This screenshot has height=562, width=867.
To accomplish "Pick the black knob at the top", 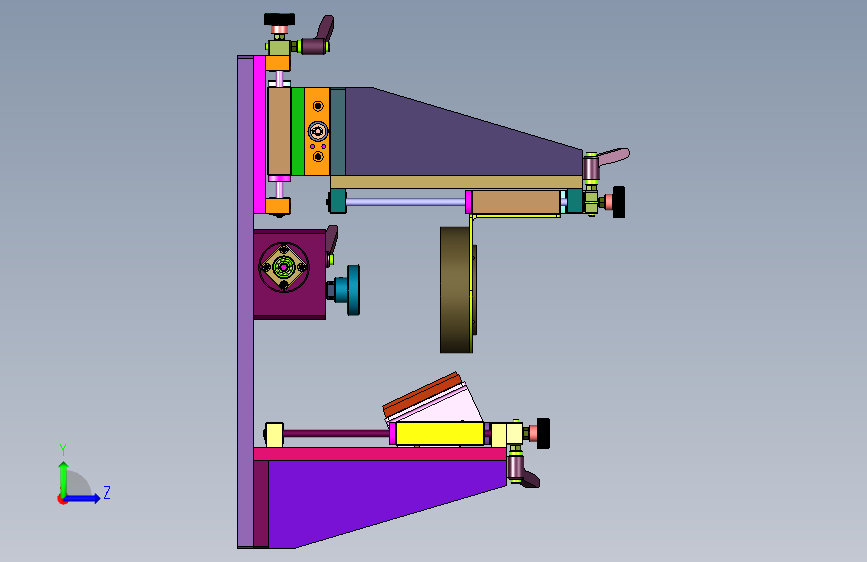I will pyautogui.click(x=279, y=20).
